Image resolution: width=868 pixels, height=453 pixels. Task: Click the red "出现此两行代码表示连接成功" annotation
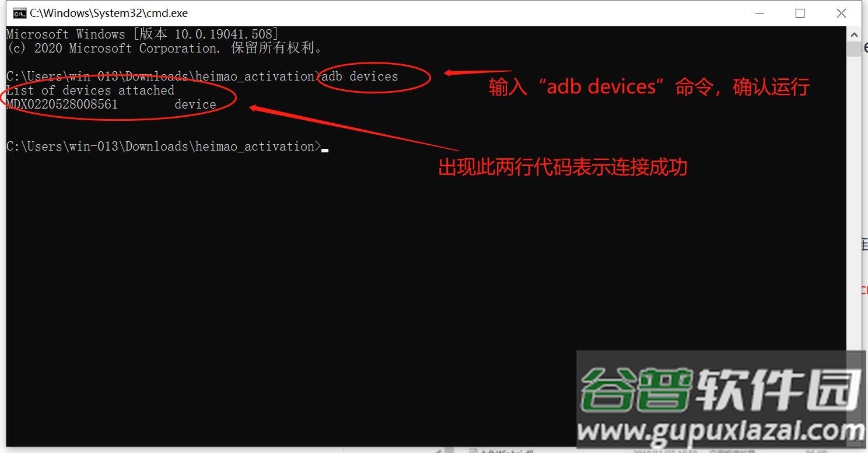click(x=563, y=168)
